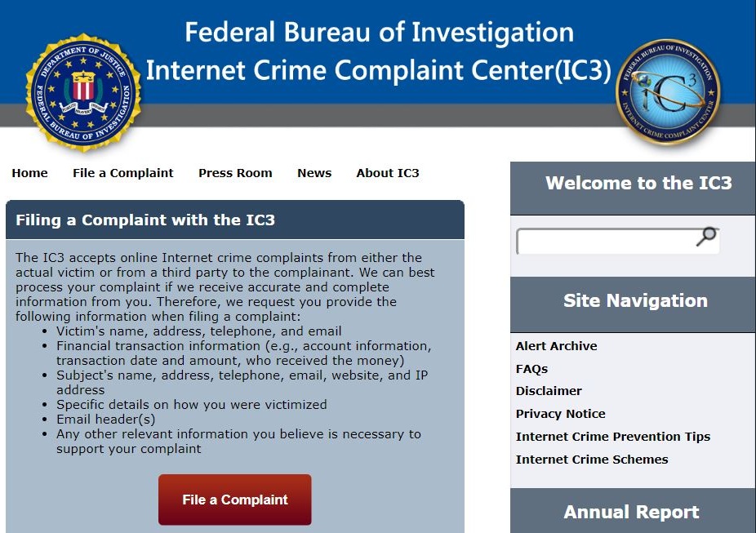Open the Privacy Notice link
The height and width of the screenshot is (533, 756).
560,414
